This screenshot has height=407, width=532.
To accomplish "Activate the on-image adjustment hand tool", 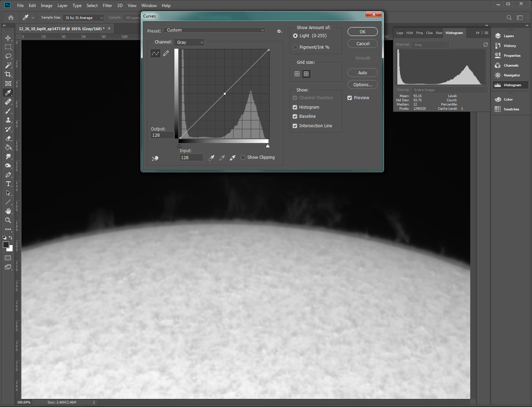I will (x=155, y=158).
